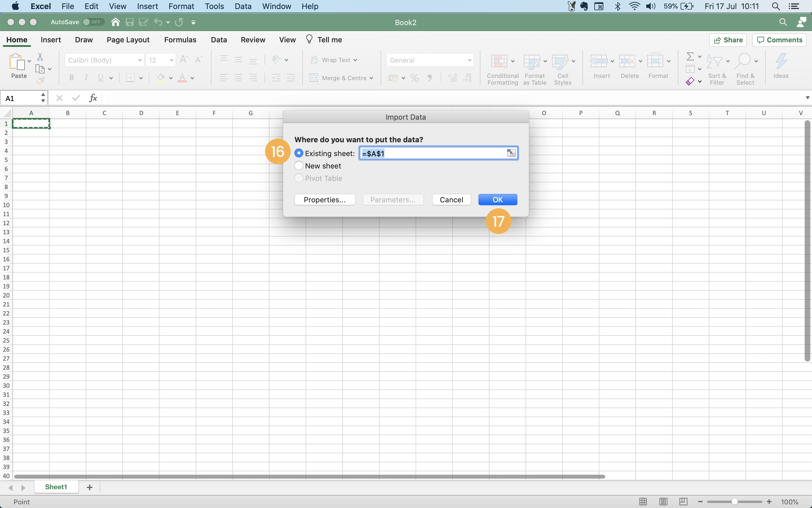Click the search magnifier in Excel title bar
Screen dimensions: 812x508
[783, 22]
